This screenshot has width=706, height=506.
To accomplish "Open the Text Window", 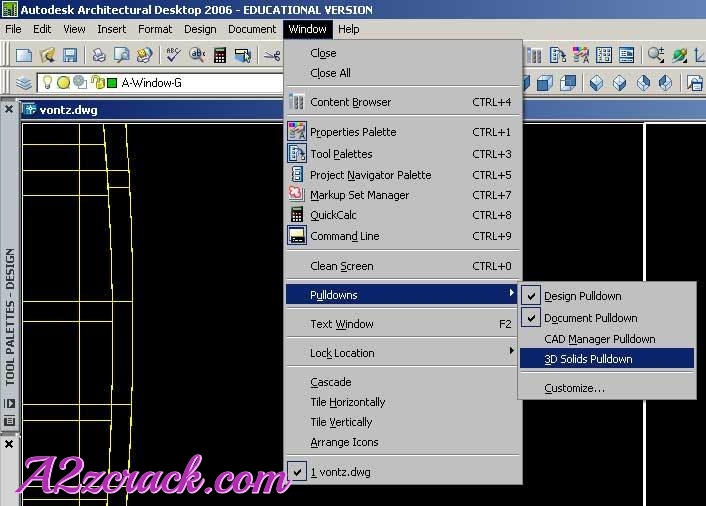I will pyautogui.click(x=403, y=324).
